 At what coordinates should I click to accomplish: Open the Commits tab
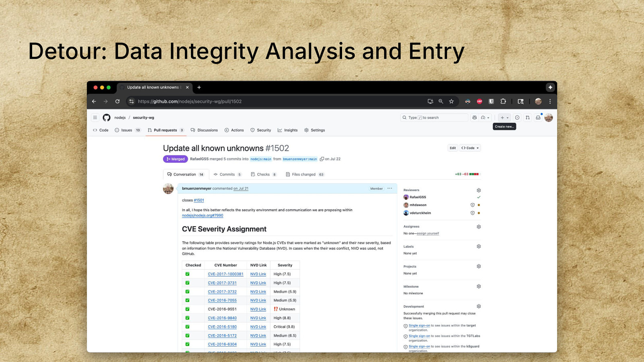click(227, 175)
